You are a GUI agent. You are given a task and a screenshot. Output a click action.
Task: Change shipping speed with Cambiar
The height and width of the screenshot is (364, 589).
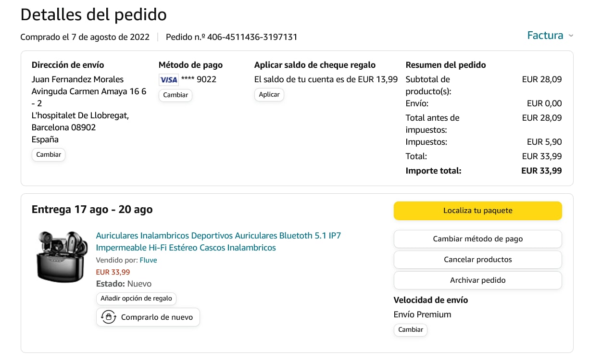pyautogui.click(x=411, y=330)
